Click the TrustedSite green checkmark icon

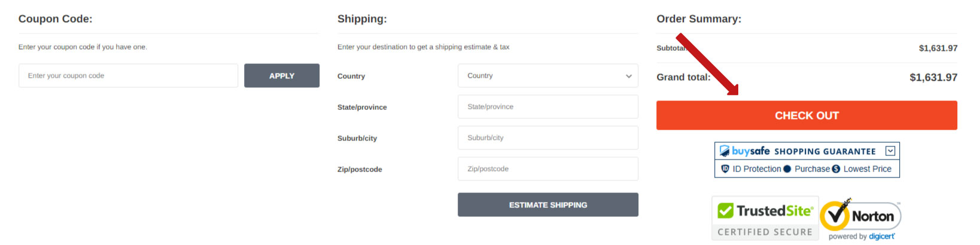click(x=726, y=211)
